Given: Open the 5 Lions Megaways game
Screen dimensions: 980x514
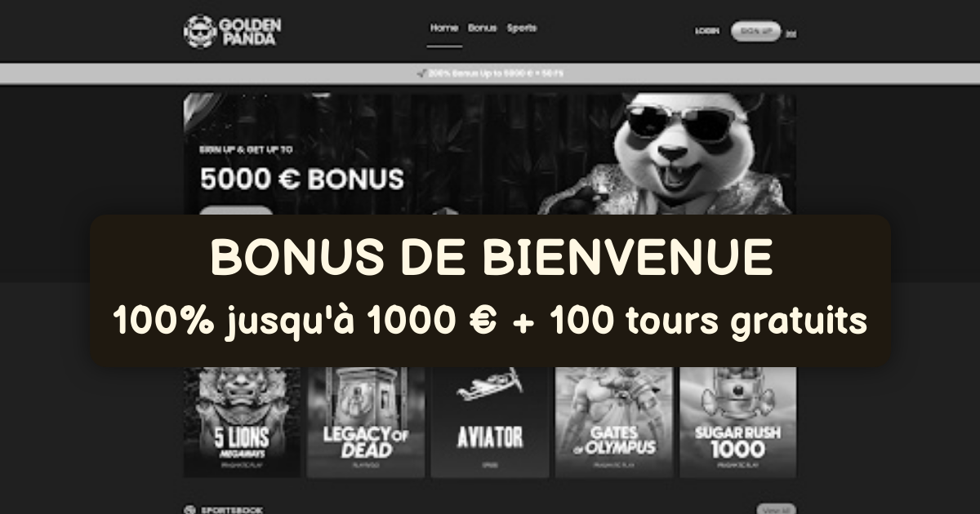Looking at the screenshot, I should click(242, 422).
